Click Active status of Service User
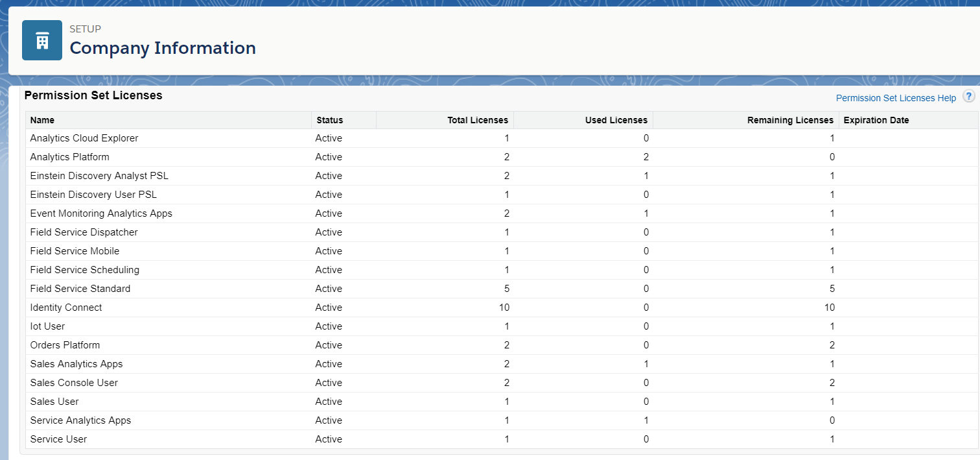 (329, 439)
